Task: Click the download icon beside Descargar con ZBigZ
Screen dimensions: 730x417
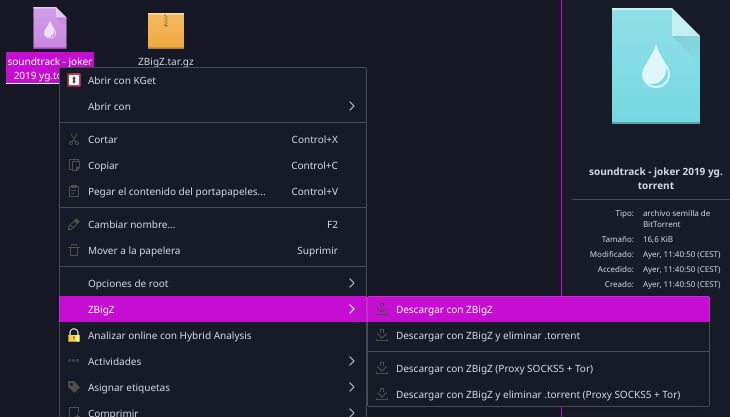Action: (382, 309)
